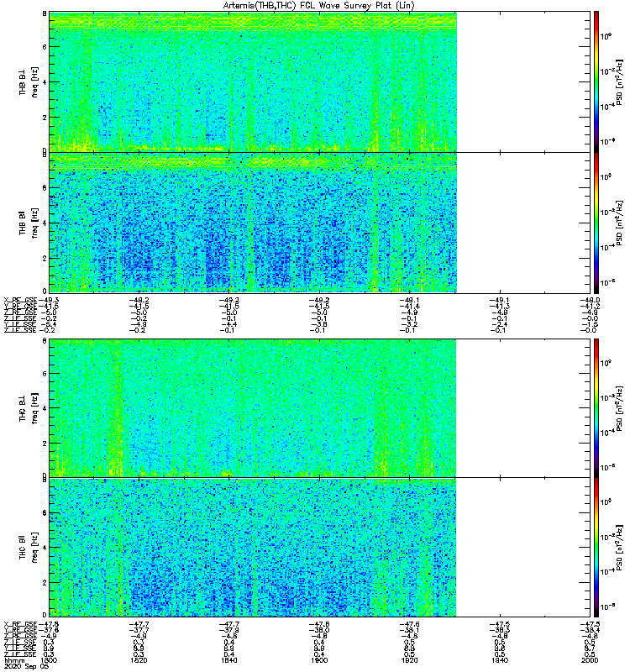The image size is (630, 672).
Task: Click the 2000 time tick label
Action: [x=591, y=660]
